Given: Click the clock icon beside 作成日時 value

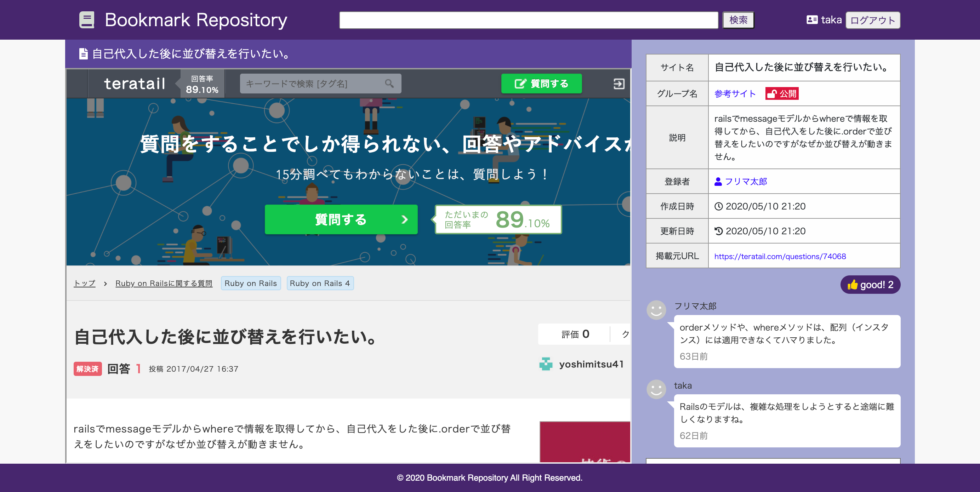Looking at the screenshot, I should 718,206.
